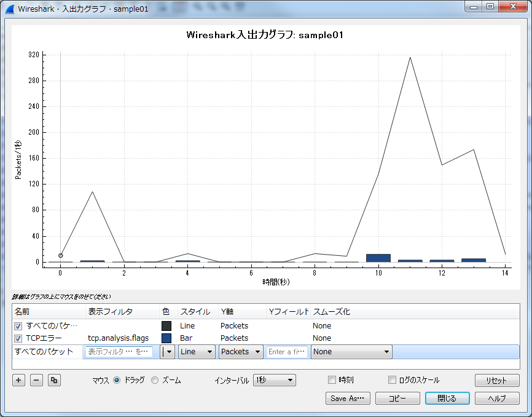Click the TCPエラー graph name
This screenshot has width=532, height=417.
tap(44, 338)
